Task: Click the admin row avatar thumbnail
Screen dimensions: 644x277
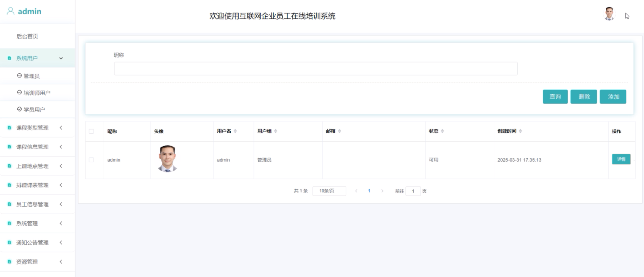Action: [x=167, y=159]
